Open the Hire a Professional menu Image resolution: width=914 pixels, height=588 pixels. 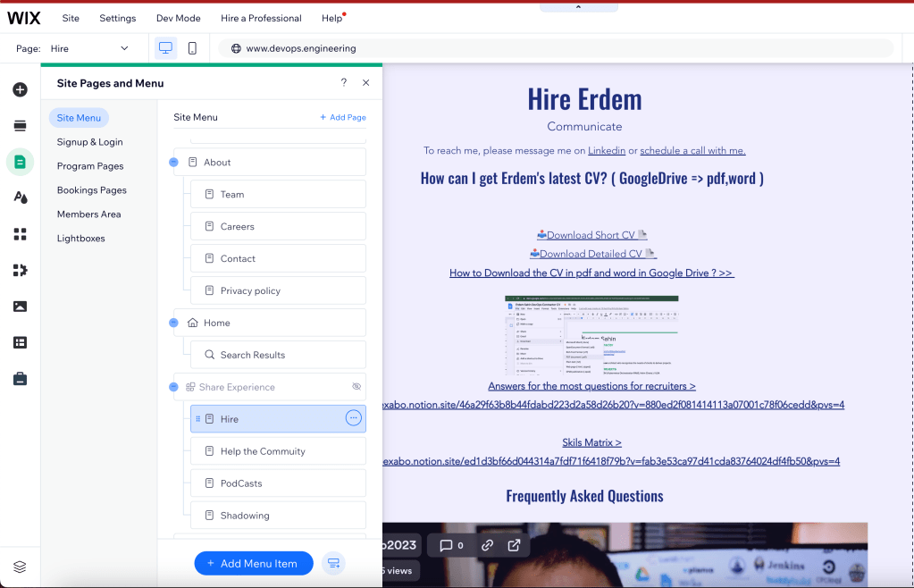(261, 18)
